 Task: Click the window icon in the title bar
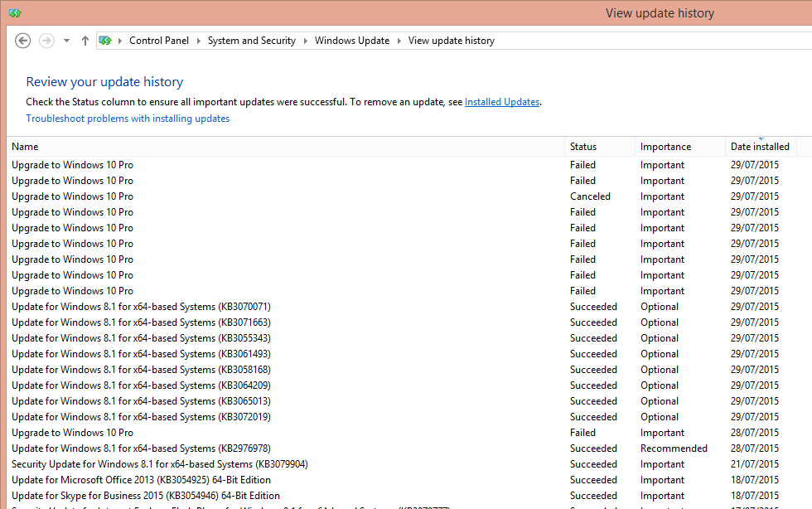point(15,13)
